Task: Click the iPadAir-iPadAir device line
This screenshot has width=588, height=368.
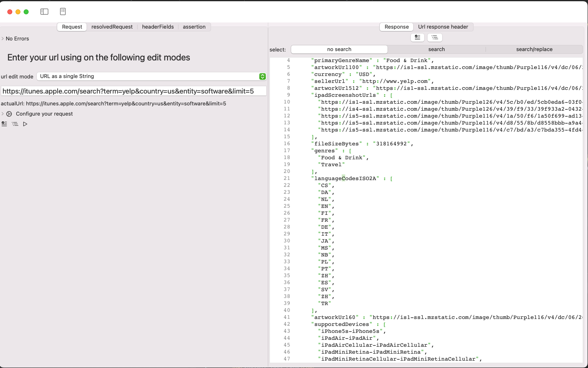Action: (x=349, y=338)
